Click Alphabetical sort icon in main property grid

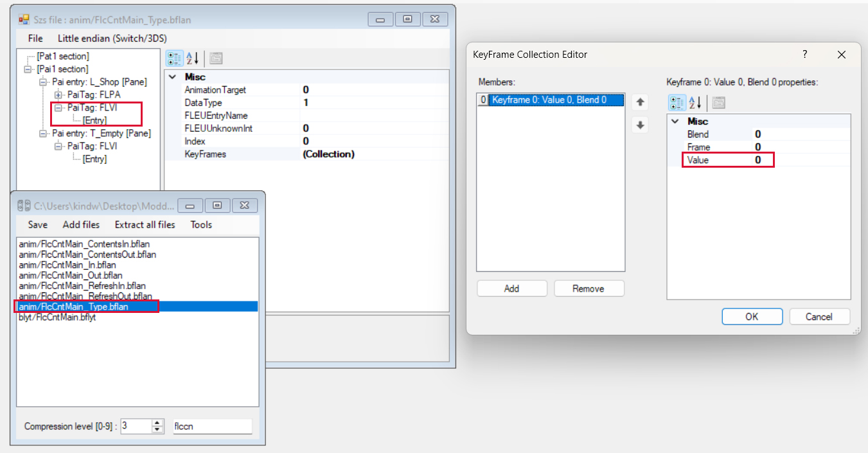192,58
